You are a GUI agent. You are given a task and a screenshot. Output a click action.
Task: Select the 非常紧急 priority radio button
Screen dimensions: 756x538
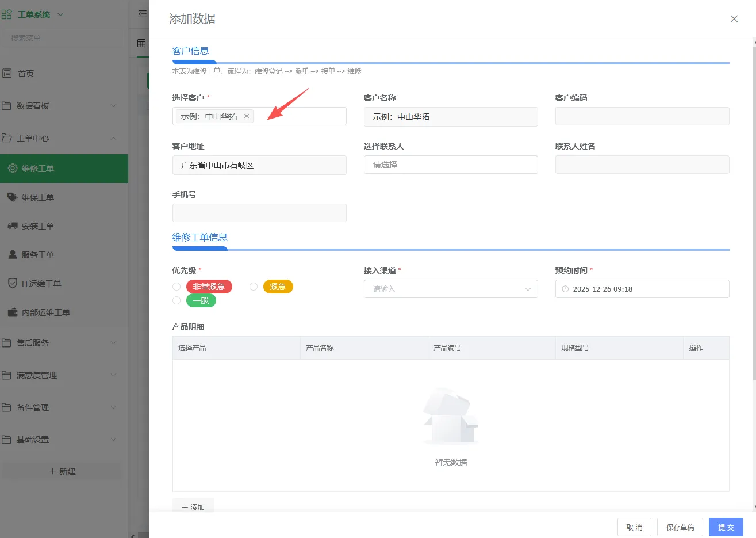[x=176, y=286]
